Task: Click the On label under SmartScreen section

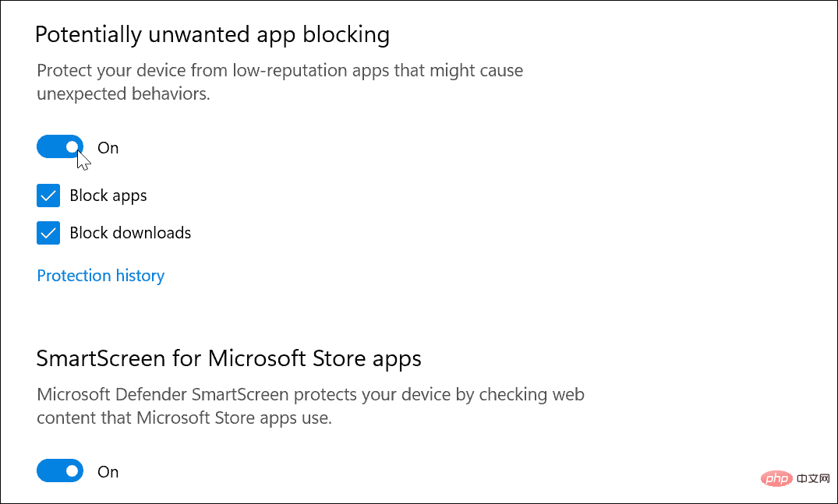Action: tap(108, 471)
